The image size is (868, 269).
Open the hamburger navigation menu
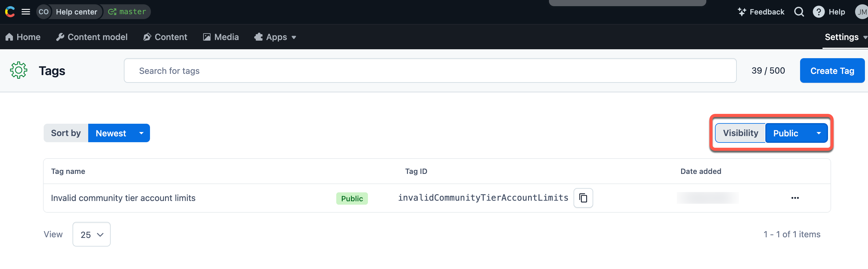pyautogui.click(x=26, y=12)
